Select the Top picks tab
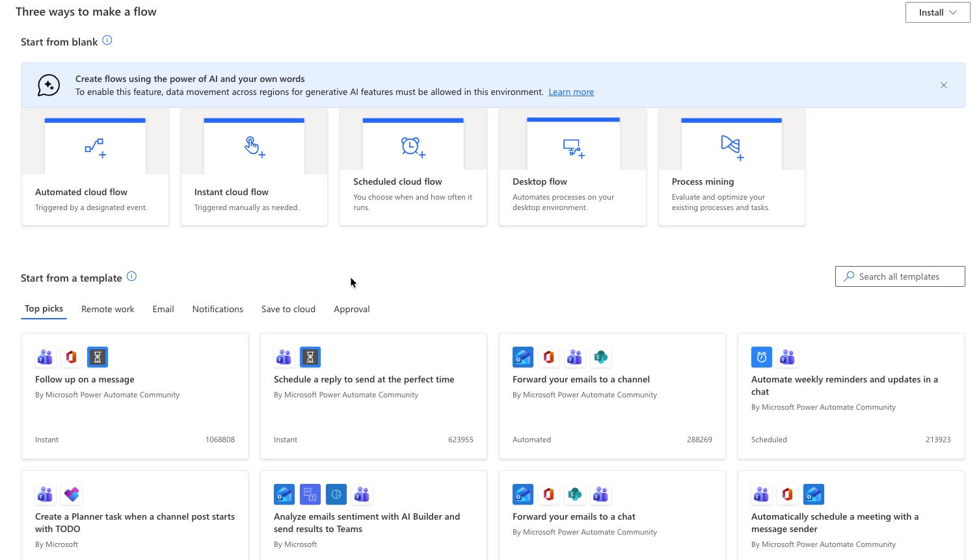Screen dimensions: 979x560 pyautogui.click(x=44, y=309)
